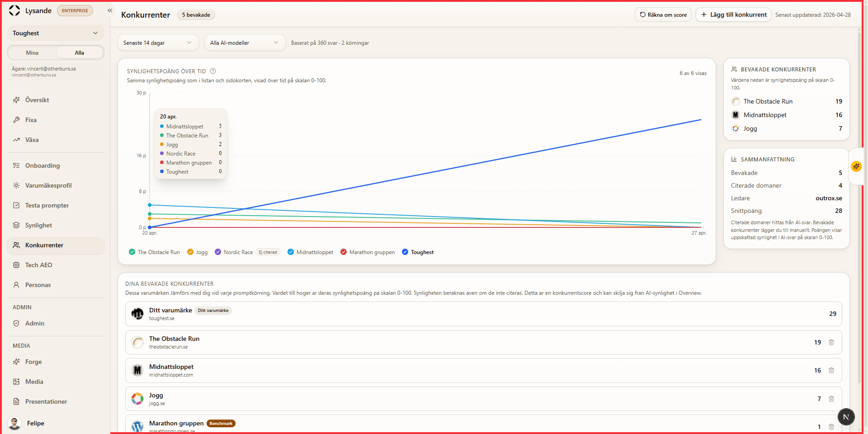The height and width of the screenshot is (434, 868).
Task: Click the Forge sparkle icon
Action: tap(16, 362)
